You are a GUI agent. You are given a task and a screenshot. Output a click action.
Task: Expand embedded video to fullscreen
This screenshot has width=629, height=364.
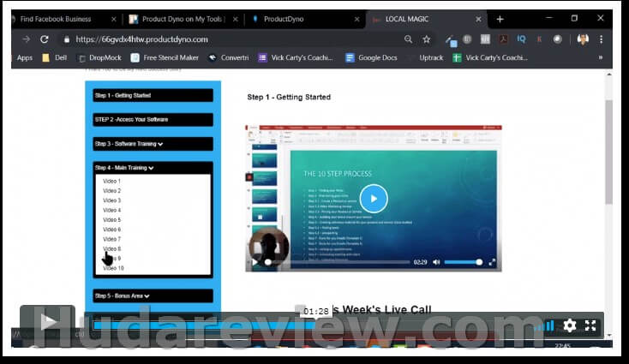pos(492,262)
